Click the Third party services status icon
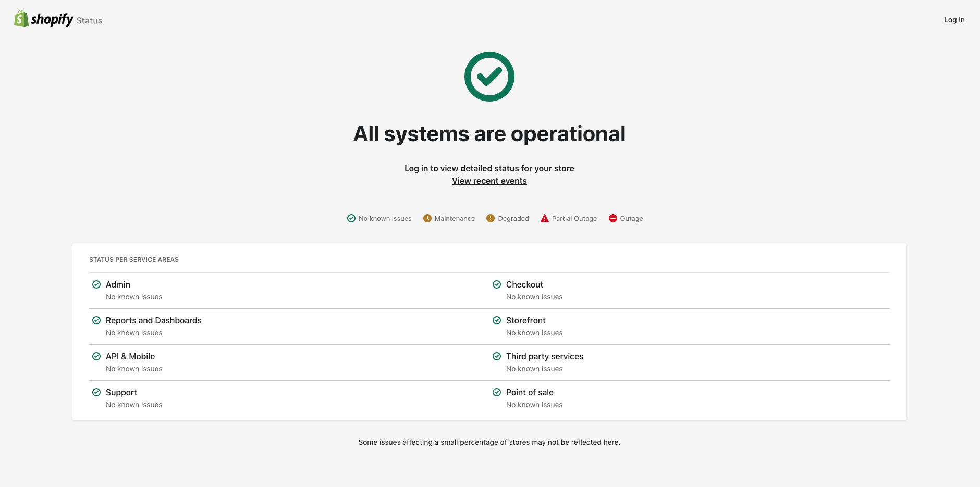 pyautogui.click(x=497, y=356)
